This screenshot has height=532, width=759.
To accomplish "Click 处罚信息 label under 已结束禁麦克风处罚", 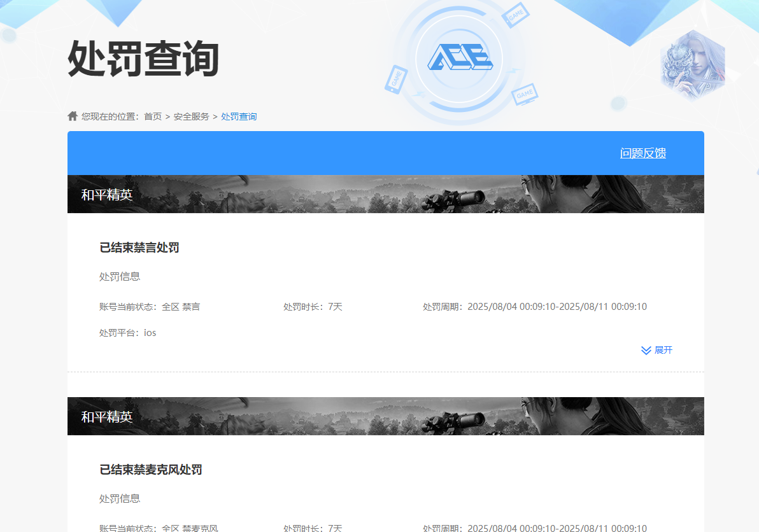I will coord(120,499).
